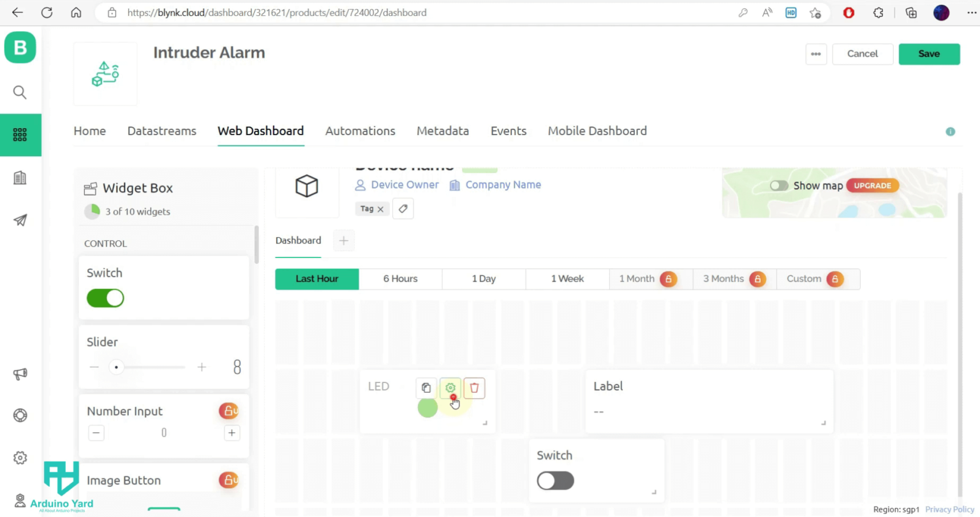Click the Blynk logo in the sidebar

click(x=20, y=47)
